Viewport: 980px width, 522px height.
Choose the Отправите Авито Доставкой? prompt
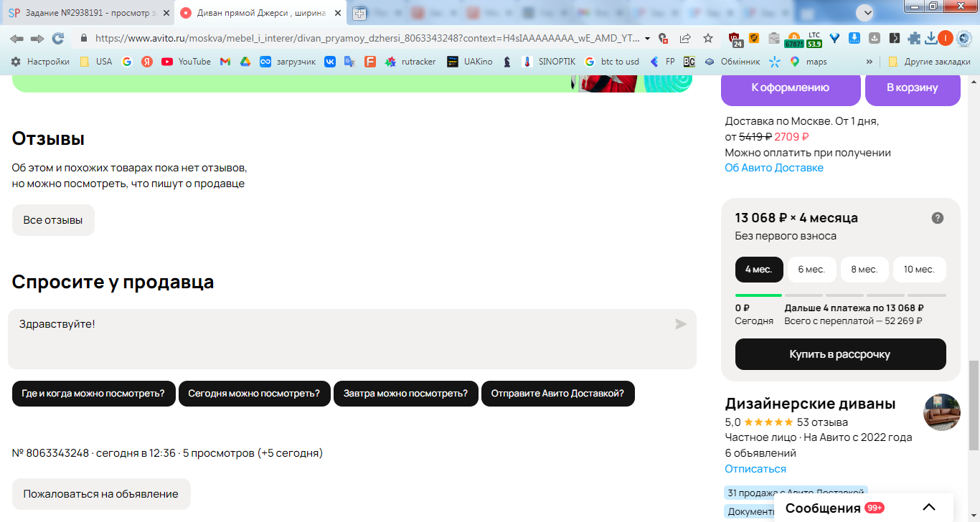pos(558,394)
